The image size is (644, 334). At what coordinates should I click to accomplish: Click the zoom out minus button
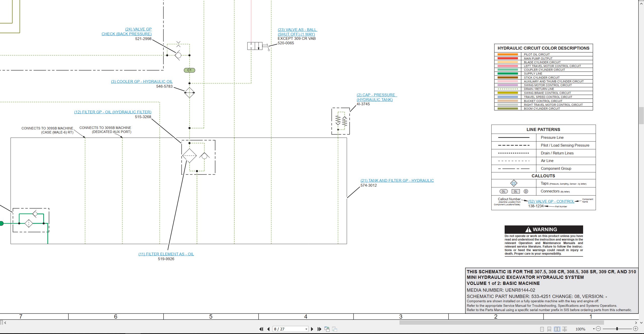pos(598,329)
